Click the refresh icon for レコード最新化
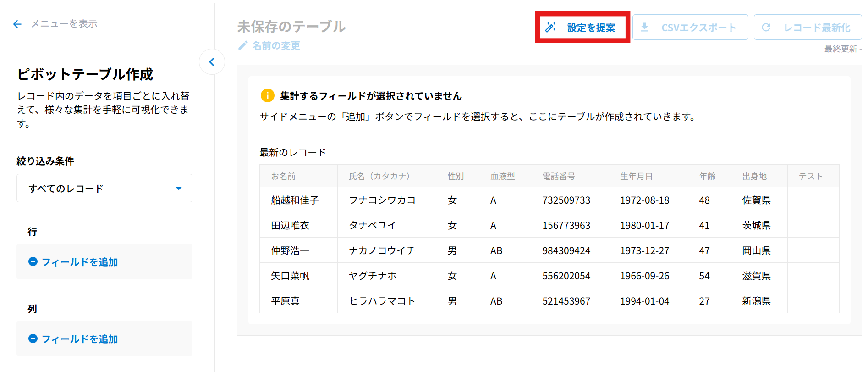This screenshot has width=868, height=372. [766, 28]
